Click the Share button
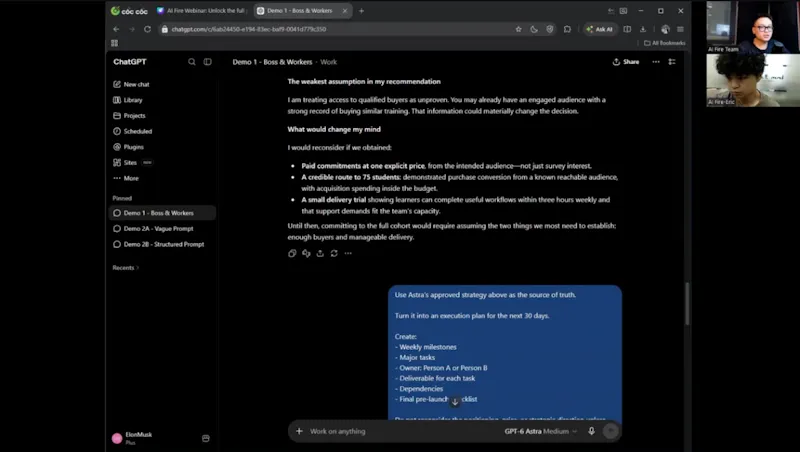Image resolution: width=800 pixels, height=452 pixels. 626,62
